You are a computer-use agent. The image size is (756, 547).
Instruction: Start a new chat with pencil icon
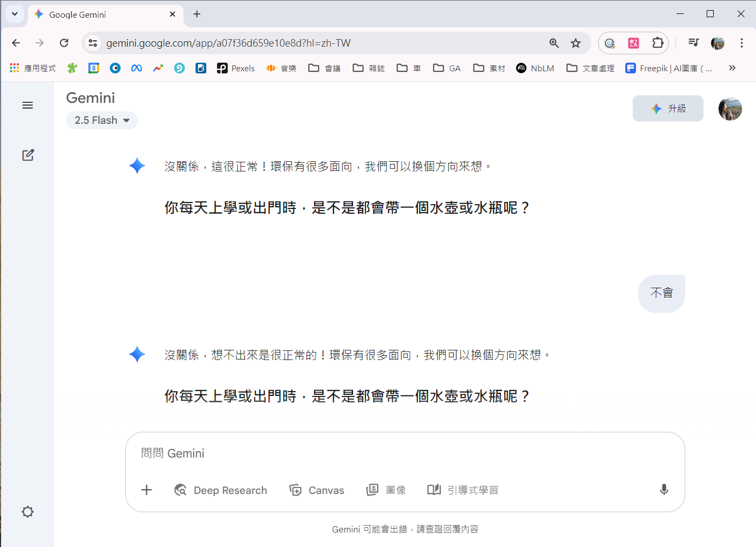click(x=28, y=155)
